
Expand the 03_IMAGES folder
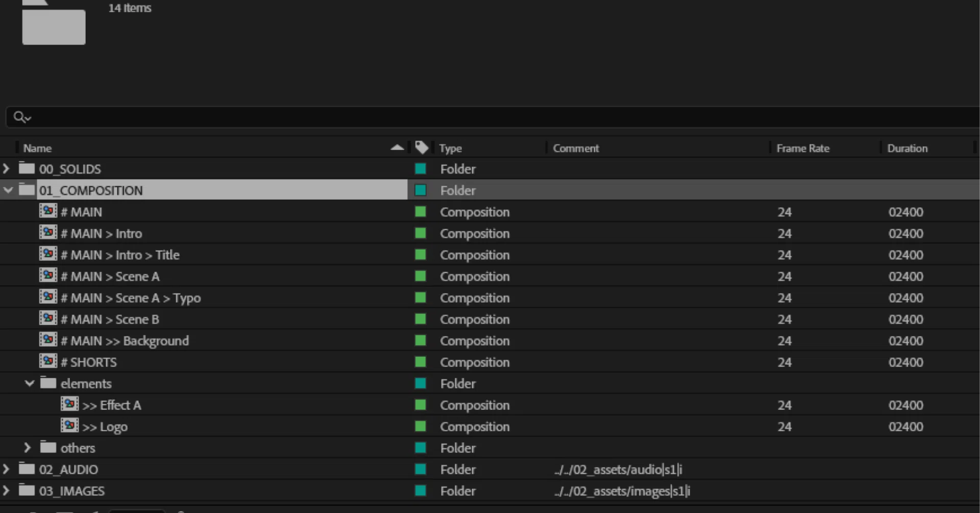click(6, 491)
